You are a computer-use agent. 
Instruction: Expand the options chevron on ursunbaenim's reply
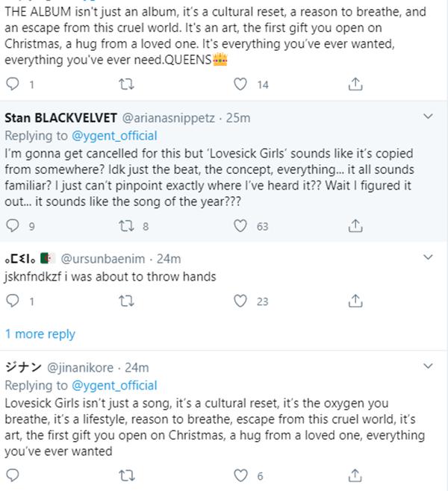[428, 258]
